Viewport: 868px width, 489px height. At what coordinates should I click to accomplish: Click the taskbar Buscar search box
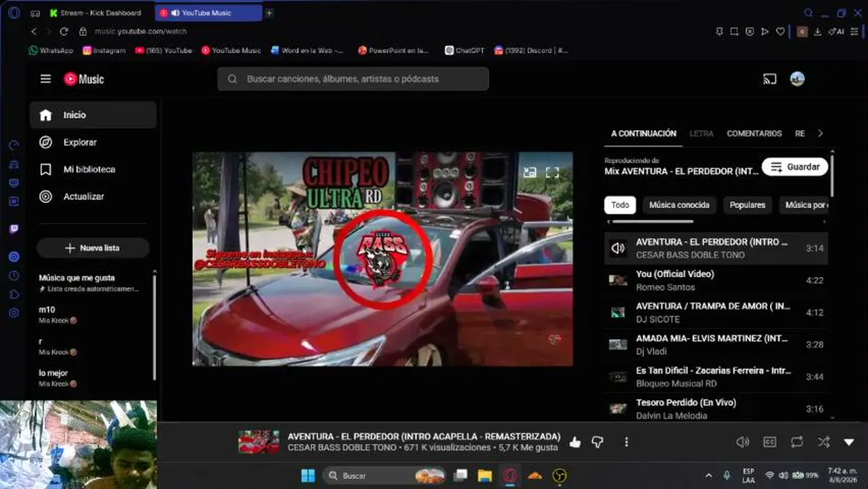(x=384, y=475)
